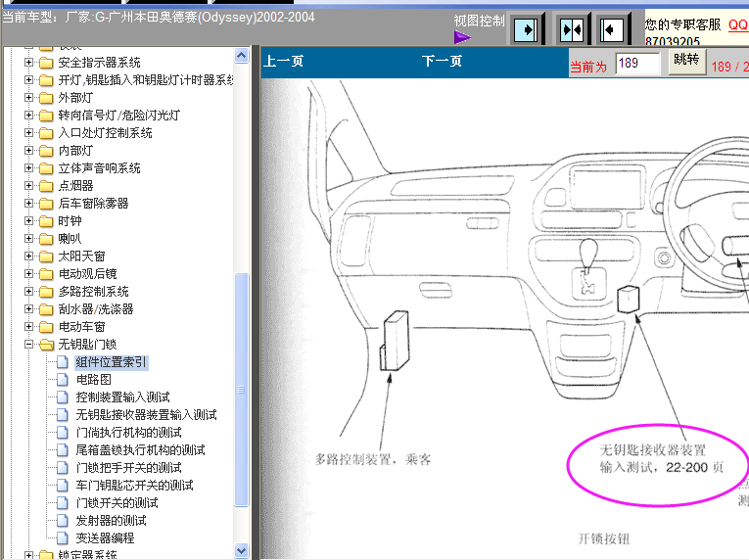Open 门锁开关的测试 page
The width and height of the screenshot is (749, 560).
[117, 502]
